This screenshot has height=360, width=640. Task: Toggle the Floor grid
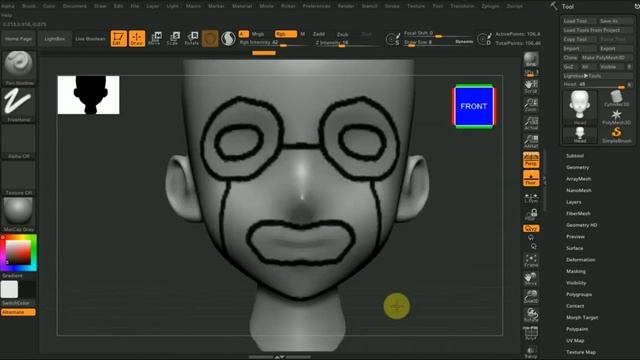531,178
